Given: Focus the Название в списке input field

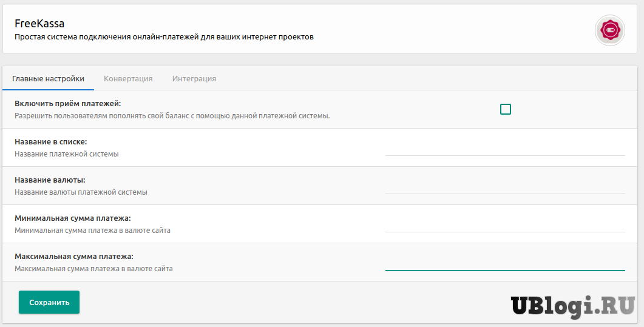Looking at the screenshot, I should click(x=504, y=148).
